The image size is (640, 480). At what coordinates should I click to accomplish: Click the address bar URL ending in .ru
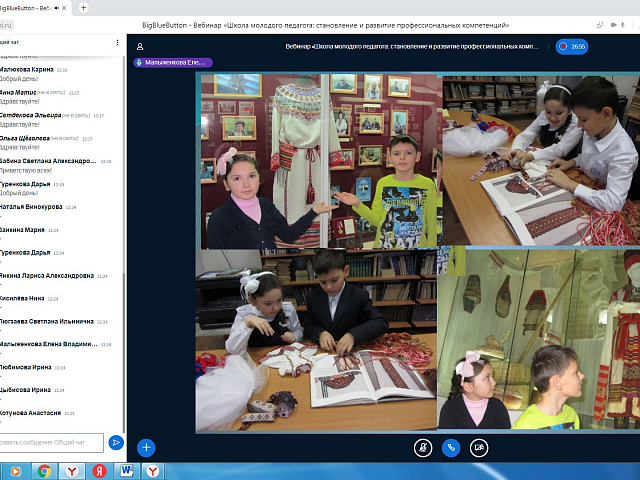point(7,25)
